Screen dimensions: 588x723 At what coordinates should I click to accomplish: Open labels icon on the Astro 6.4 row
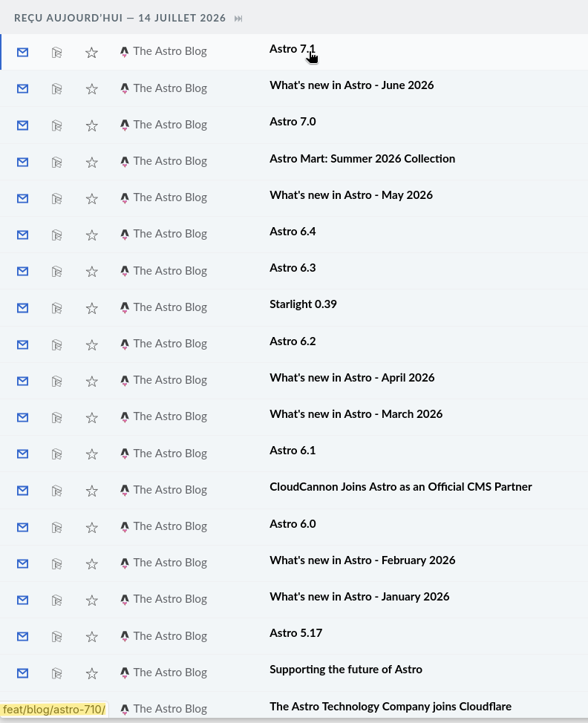[56, 235]
